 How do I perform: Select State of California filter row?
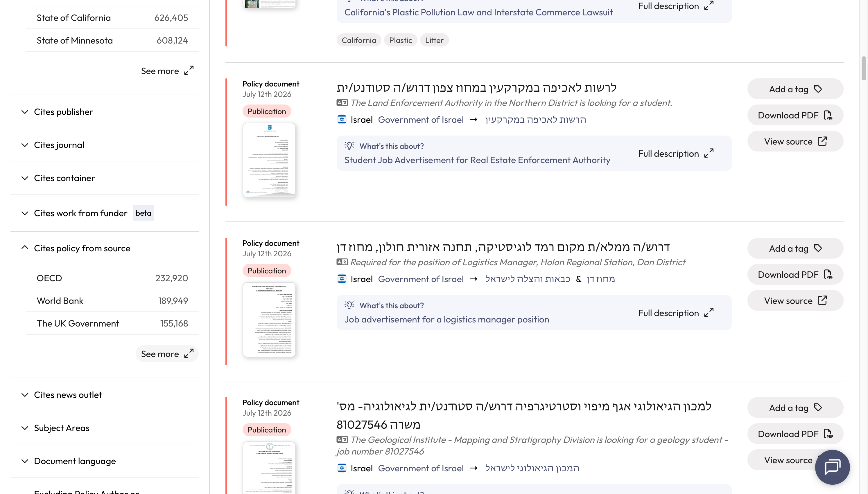coord(112,18)
